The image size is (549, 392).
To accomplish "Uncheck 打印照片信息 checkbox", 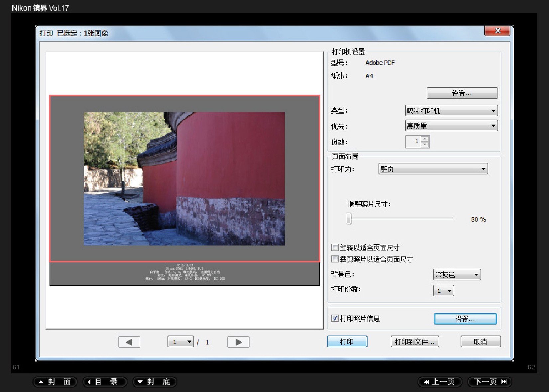I will point(335,318).
